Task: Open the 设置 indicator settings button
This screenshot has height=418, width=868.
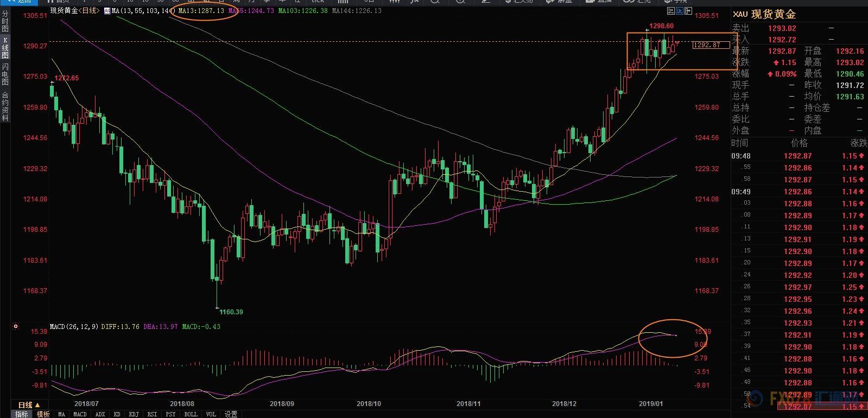Action: click(x=231, y=414)
